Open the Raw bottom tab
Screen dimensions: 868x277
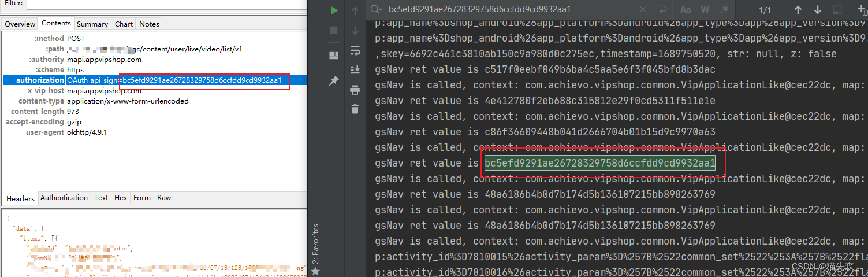tap(164, 198)
